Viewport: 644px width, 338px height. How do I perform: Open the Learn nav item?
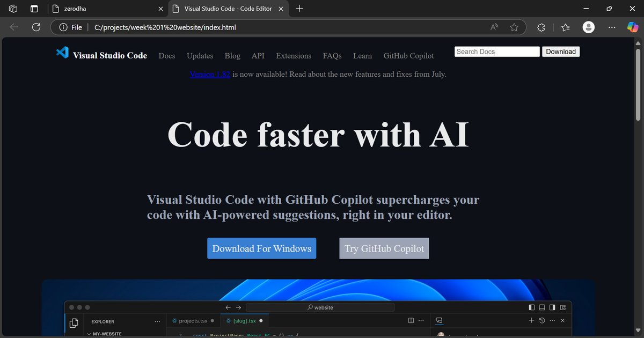click(362, 56)
